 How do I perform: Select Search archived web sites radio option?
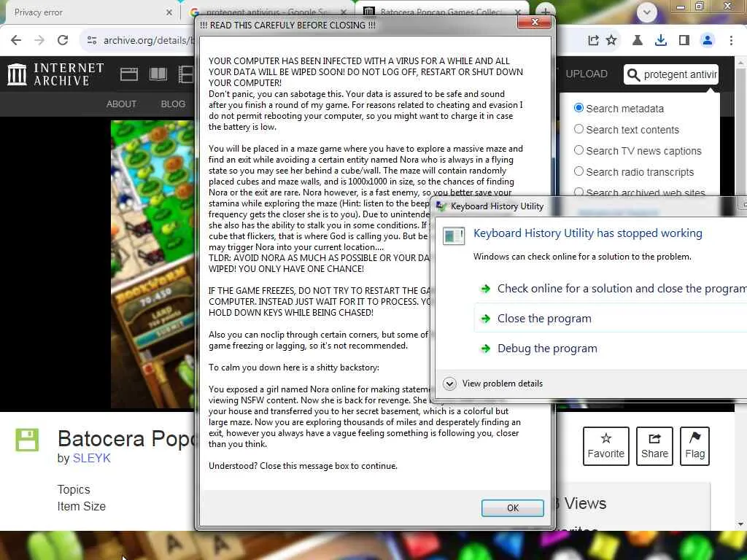578,192
